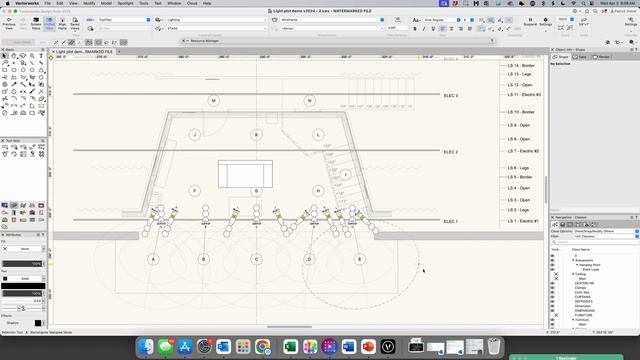Open the Fill style None selector
The image size is (640, 360).
point(24,249)
